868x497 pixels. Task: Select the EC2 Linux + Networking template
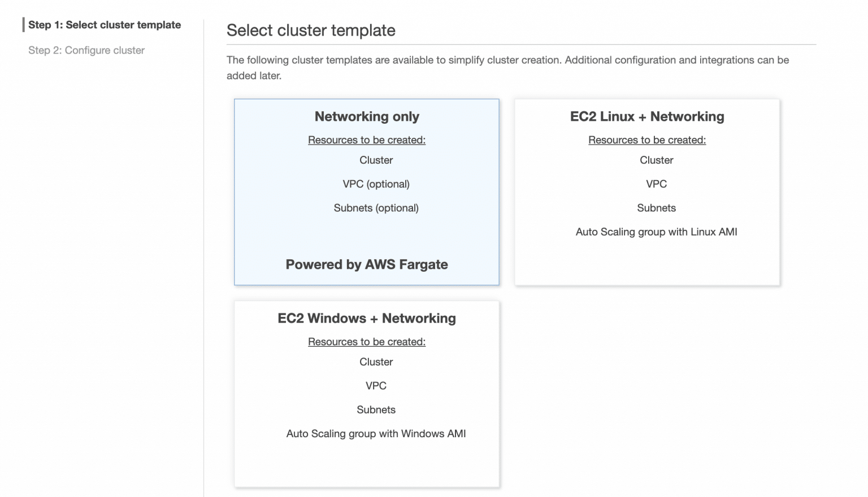point(646,192)
